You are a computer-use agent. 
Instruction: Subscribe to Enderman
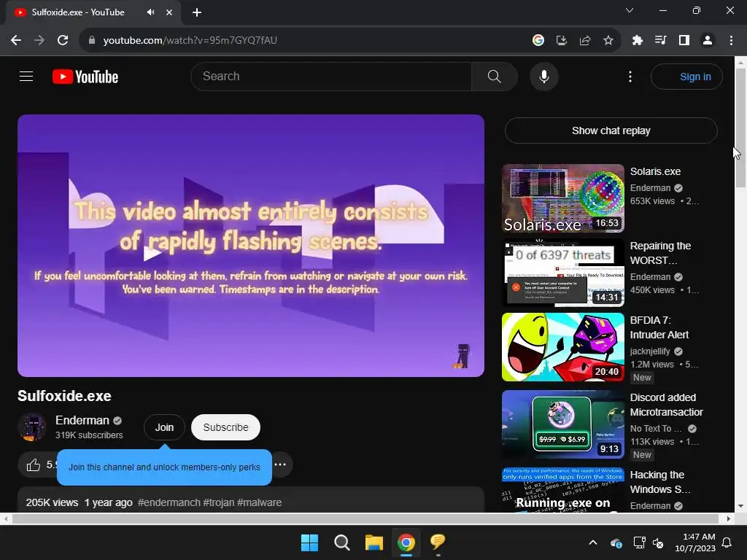tap(225, 427)
